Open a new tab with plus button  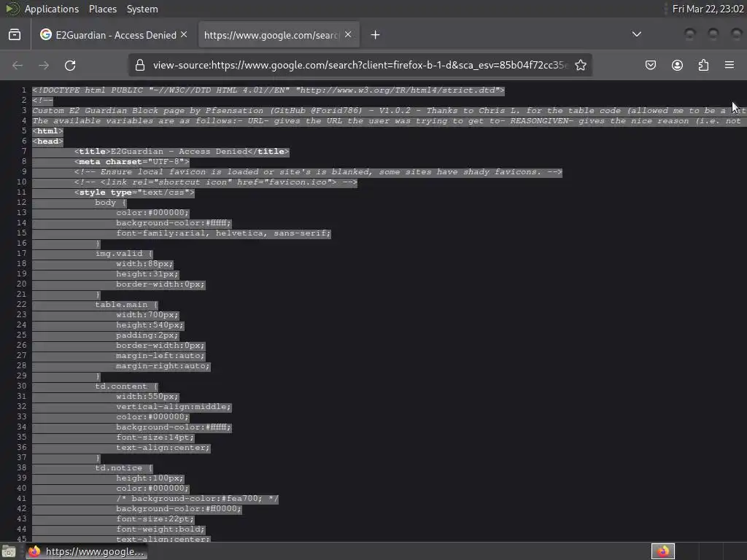tap(376, 35)
